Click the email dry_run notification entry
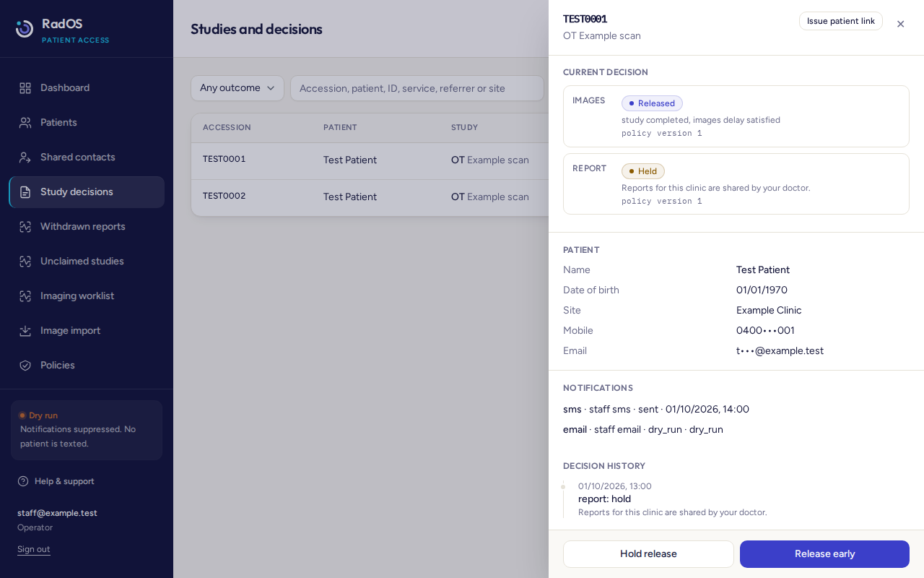924x578 pixels. (x=643, y=430)
